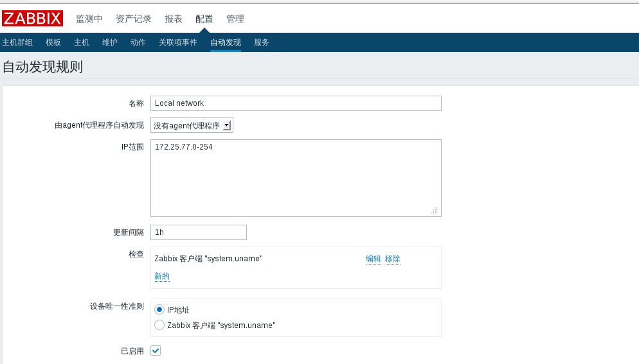Open the 管理 top menu

tap(235, 19)
